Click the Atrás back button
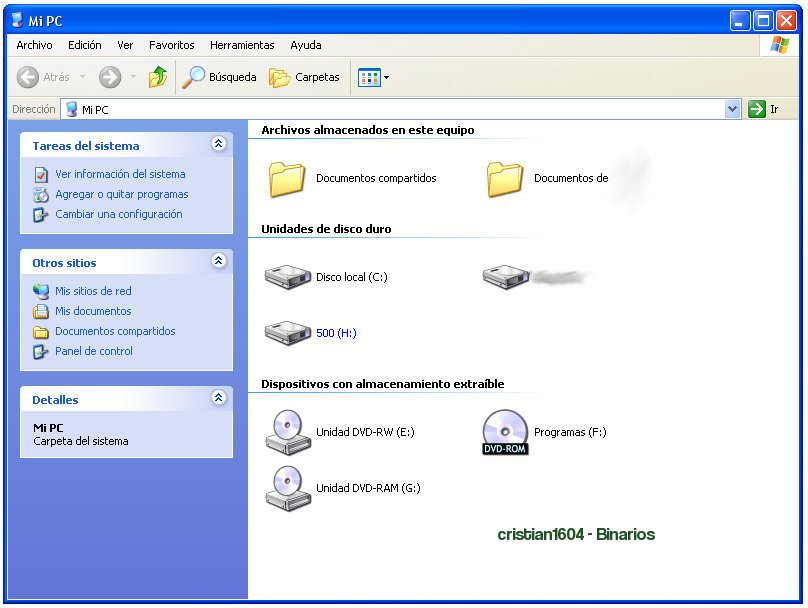Image resolution: width=808 pixels, height=608 pixels. coord(44,77)
